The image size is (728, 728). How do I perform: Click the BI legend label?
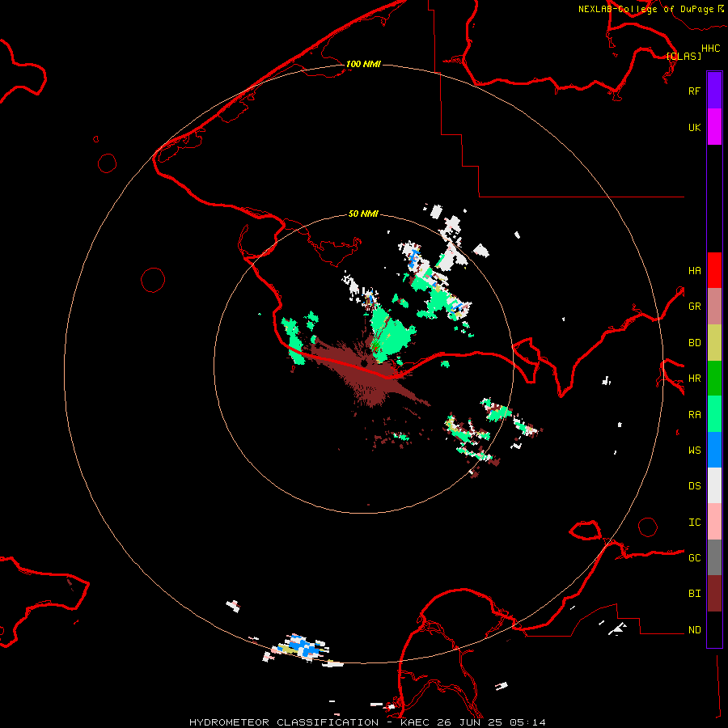point(694,594)
